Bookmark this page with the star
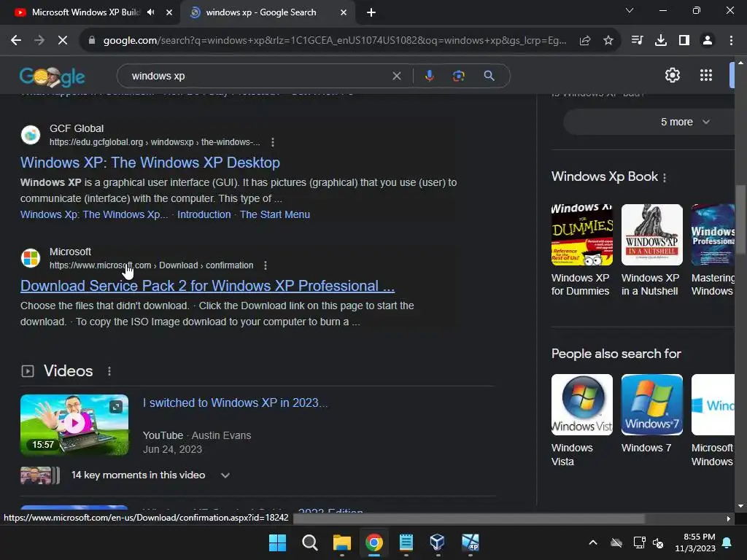This screenshot has width=747, height=560. coord(608,41)
